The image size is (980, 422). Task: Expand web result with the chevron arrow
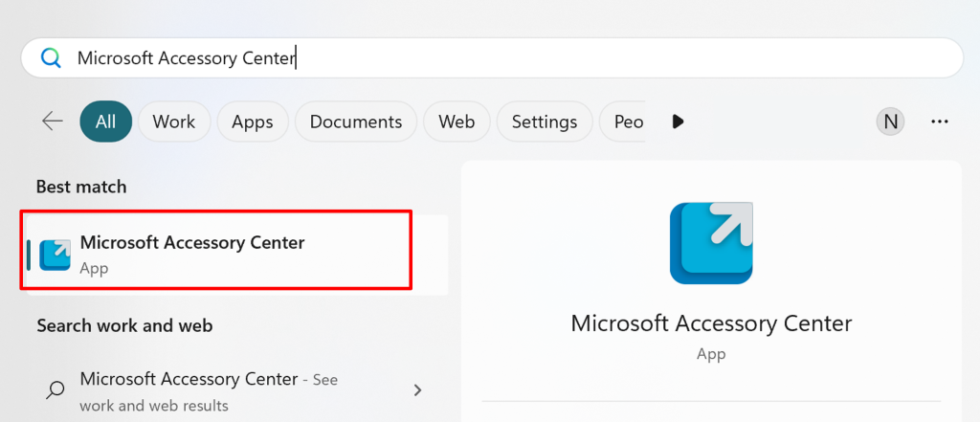(x=418, y=390)
